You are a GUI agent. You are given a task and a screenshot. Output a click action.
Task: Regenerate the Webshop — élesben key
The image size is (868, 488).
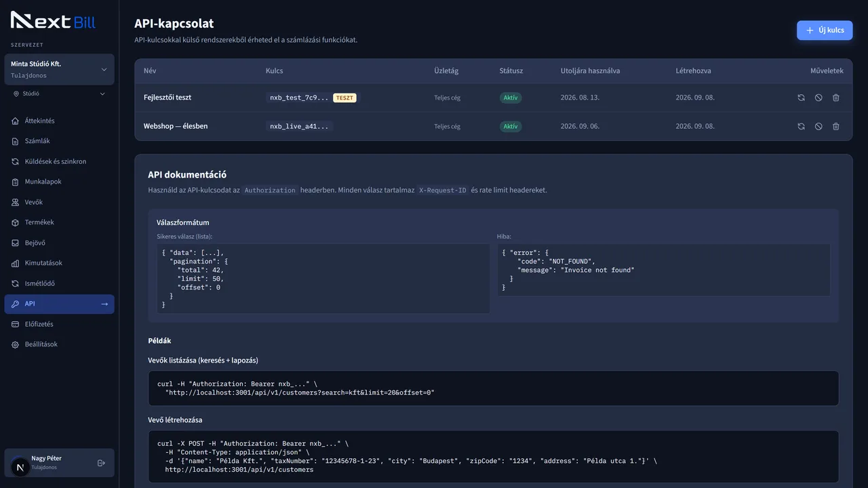pyautogui.click(x=801, y=126)
